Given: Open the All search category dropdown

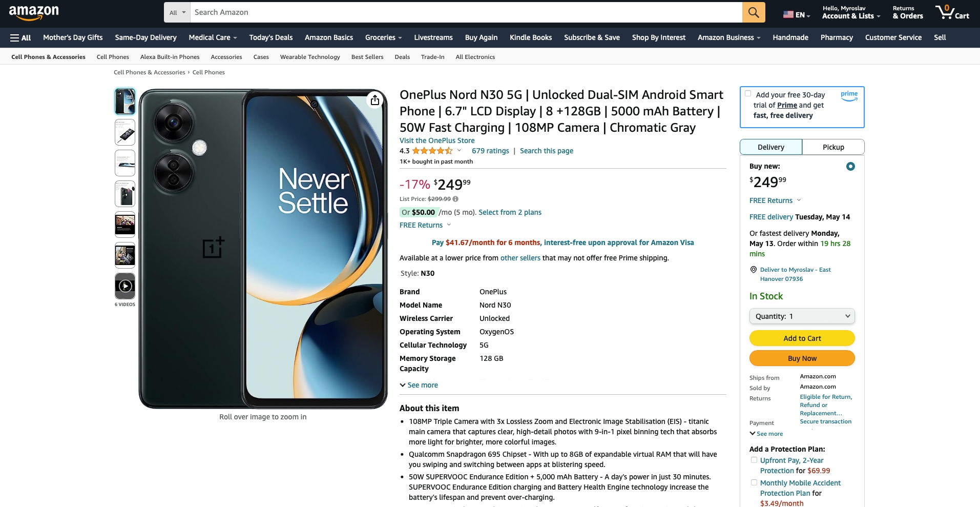Looking at the screenshot, I should (x=177, y=12).
